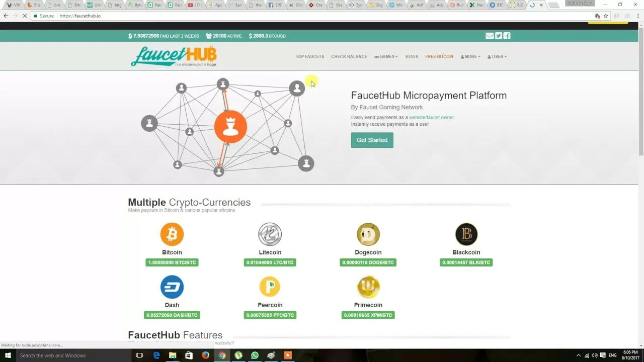
Task: Click the Primecoin coin icon
Action: [368, 287]
